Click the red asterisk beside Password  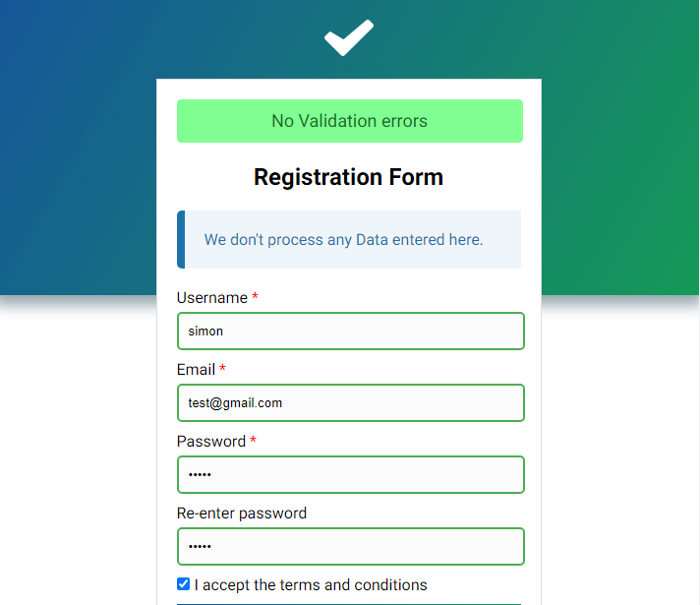coord(253,440)
